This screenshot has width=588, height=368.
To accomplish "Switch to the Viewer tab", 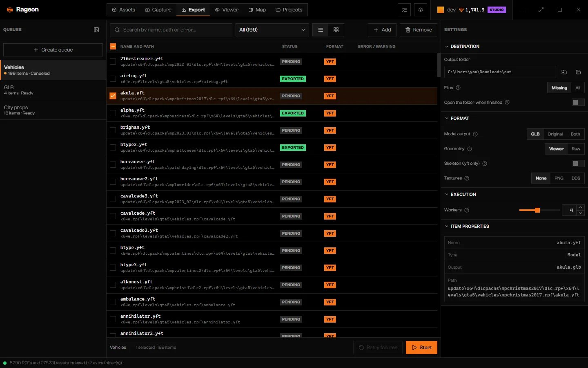I will pos(227,10).
